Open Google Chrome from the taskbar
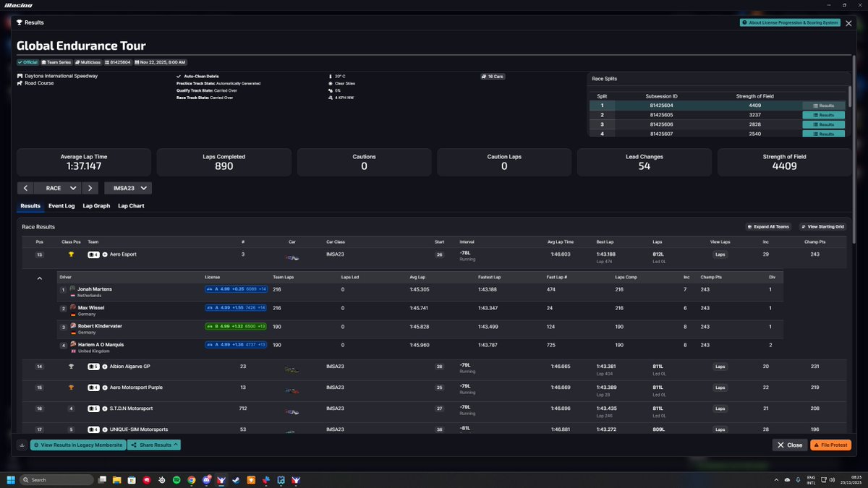 point(192,479)
